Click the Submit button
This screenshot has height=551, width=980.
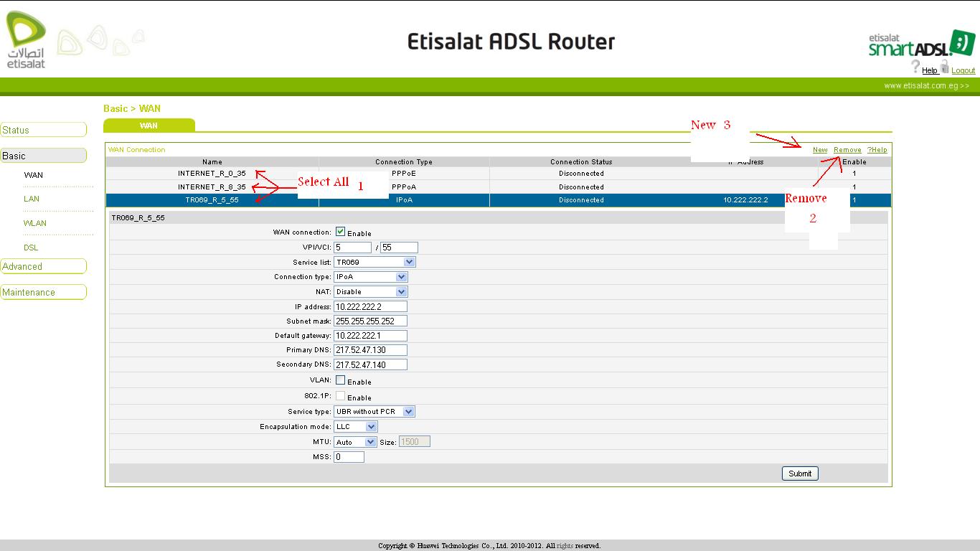click(800, 474)
